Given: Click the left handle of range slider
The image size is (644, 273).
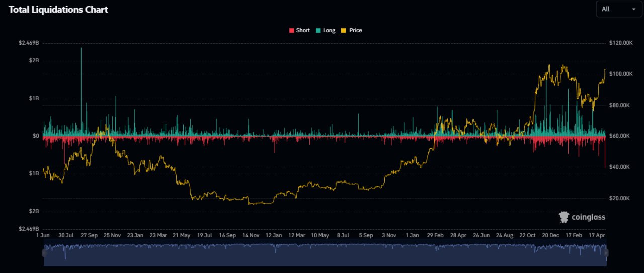Looking at the screenshot, I should click(44, 254).
